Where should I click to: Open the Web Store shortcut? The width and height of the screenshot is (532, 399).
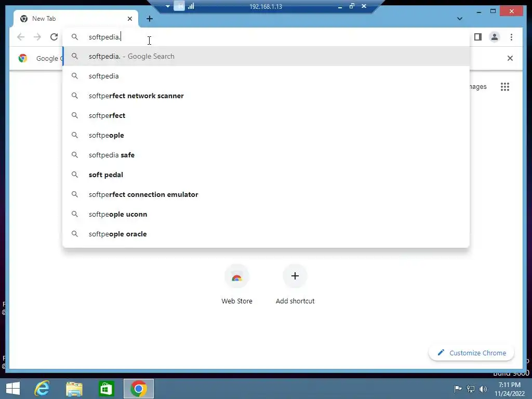pyautogui.click(x=237, y=284)
